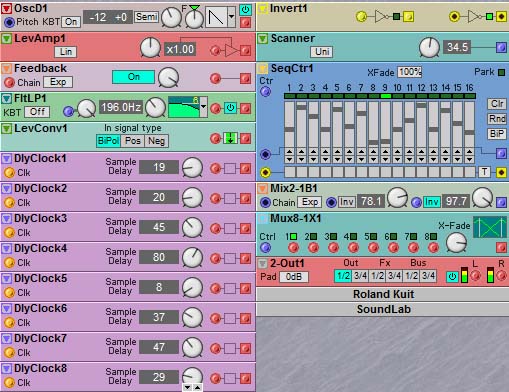
Task: Click the 2-Out1 Pad 0dB button
Action: tap(293, 277)
